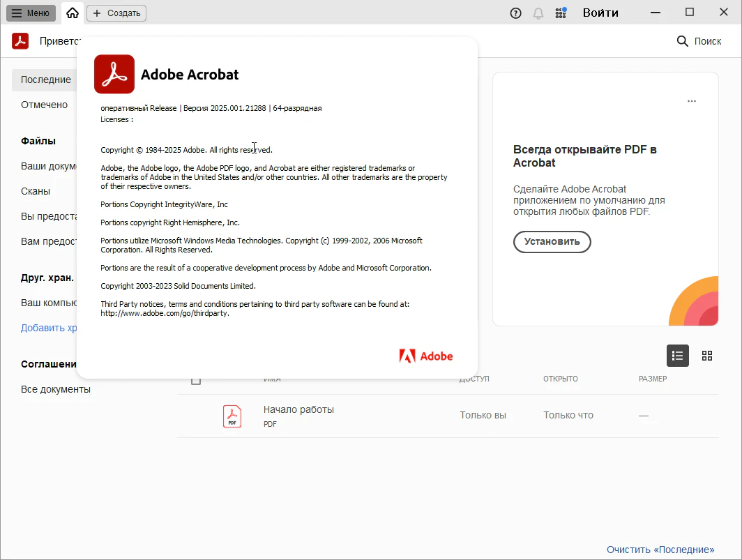The height and width of the screenshot is (560, 742).
Task: Select Последние in the sidebar
Action: click(x=45, y=80)
